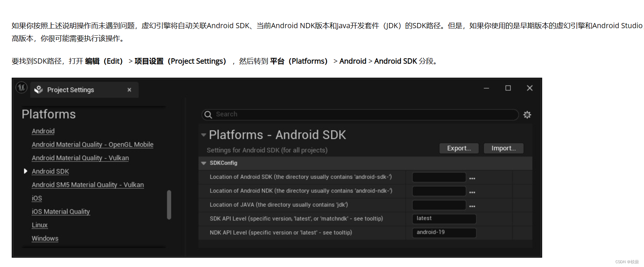
Task: Close the Project Settings window
Action: tap(530, 88)
